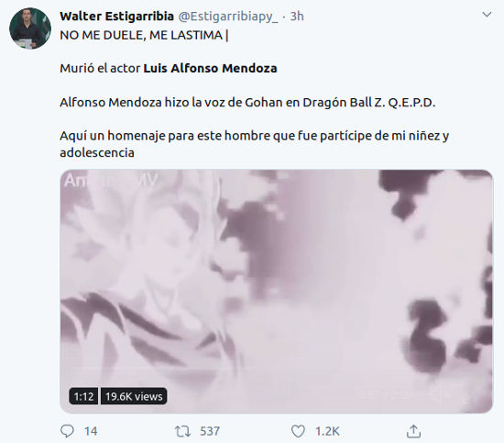The width and height of the screenshot is (504, 443).
Task: Click the Walter Estigarribia display name
Action: click(x=116, y=17)
